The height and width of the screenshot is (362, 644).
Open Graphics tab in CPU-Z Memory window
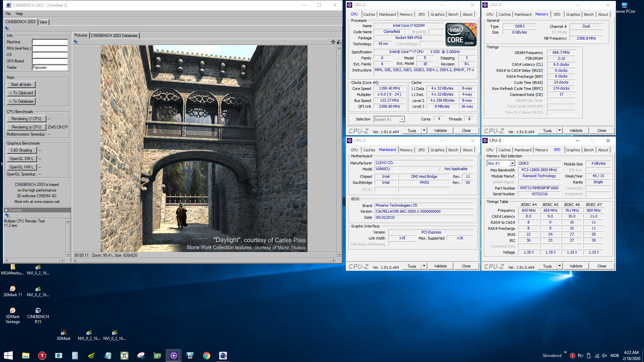coord(573,14)
